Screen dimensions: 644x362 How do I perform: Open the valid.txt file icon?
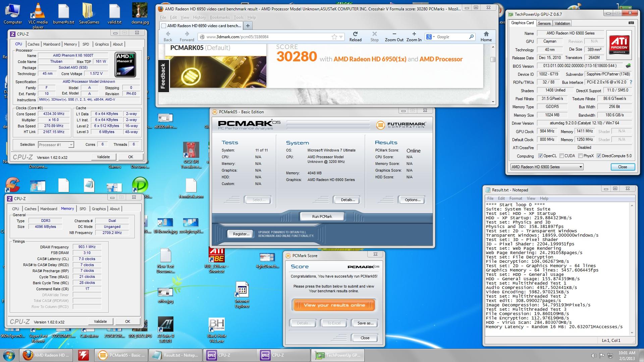pos(114,13)
